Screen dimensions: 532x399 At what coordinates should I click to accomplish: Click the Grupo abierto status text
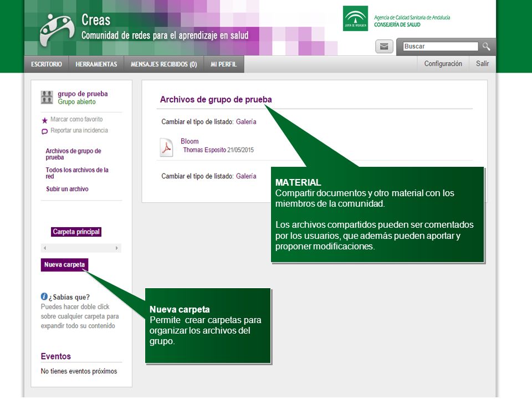point(76,102)
